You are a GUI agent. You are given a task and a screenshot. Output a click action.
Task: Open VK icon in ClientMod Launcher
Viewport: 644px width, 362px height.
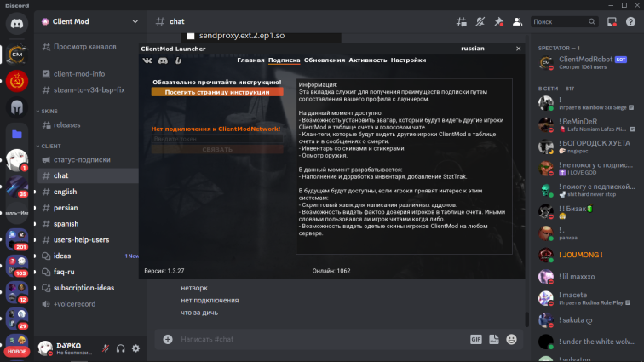[148, 60]
